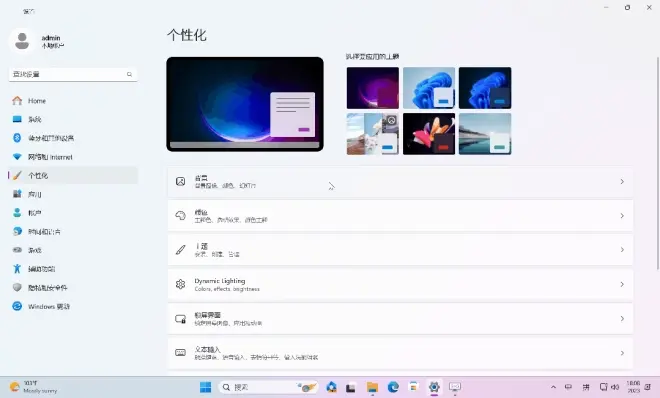
Task: Open Windows 更新 in the sidebar
Action: (x=72, y=306)
